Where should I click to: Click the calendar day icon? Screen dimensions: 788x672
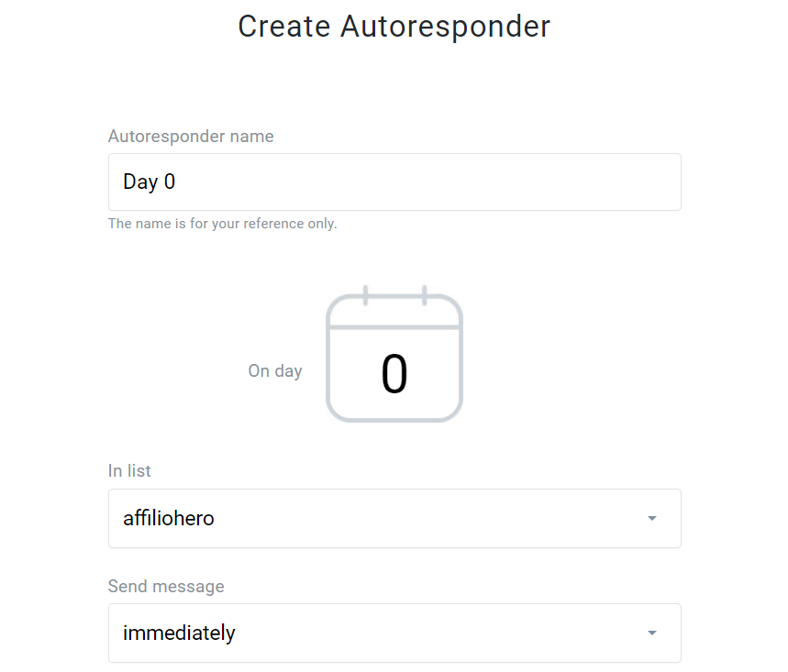pyautogui.click(x=394, y=358)
